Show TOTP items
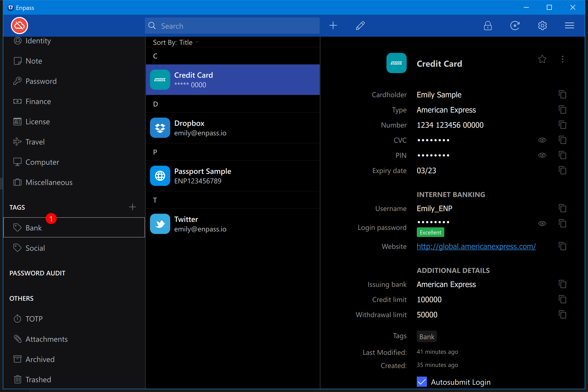Screen dimensions: 588x392 [x=74, y=319]
